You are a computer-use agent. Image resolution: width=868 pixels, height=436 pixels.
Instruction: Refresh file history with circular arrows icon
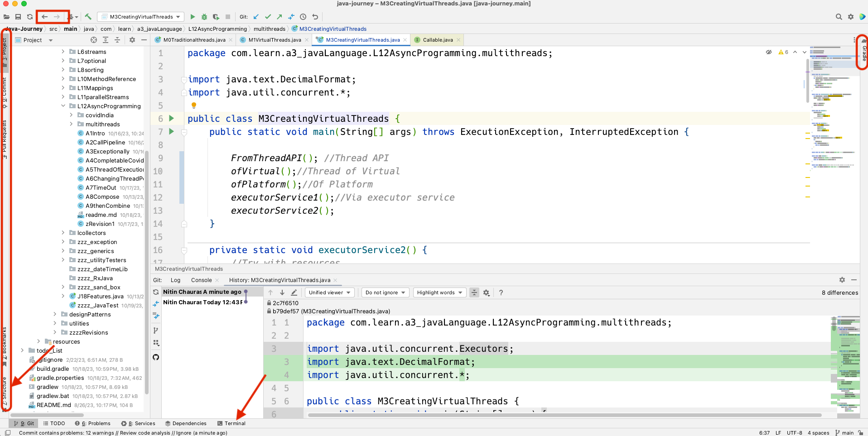(x=155, y=292)
